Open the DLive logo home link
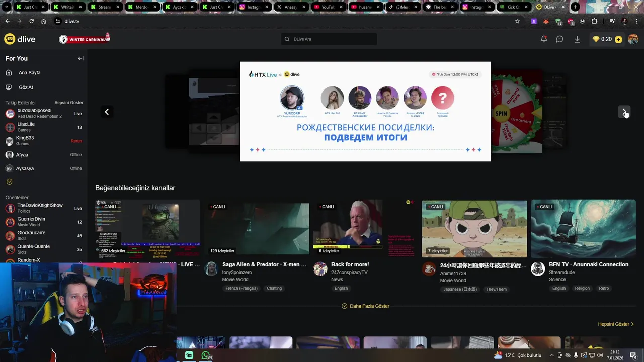644x362 pixels. tap(20, 39)
